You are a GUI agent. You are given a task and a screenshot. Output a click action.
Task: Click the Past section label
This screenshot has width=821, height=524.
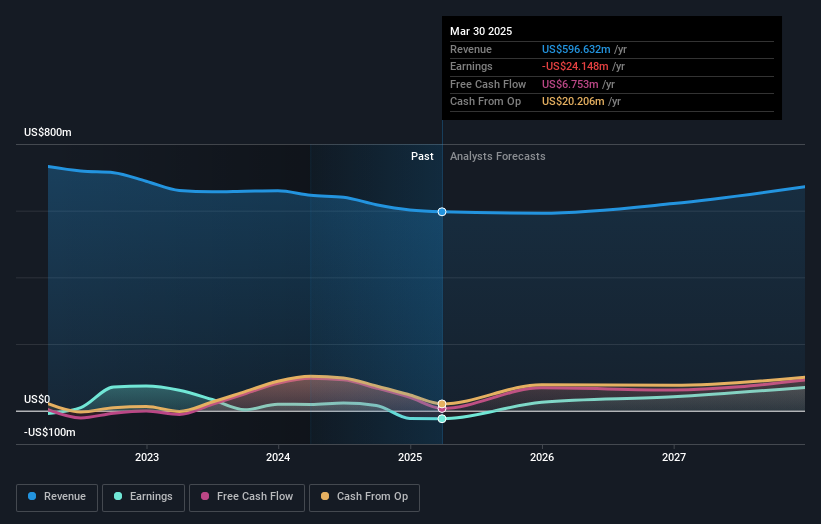tap(422, 156)
